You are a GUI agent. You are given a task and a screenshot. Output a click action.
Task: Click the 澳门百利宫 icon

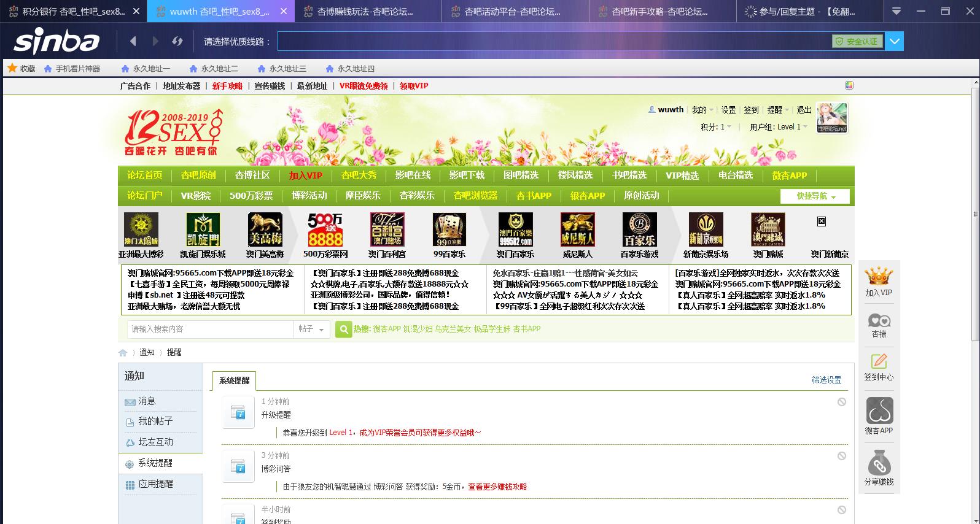[x=387, y=229]
